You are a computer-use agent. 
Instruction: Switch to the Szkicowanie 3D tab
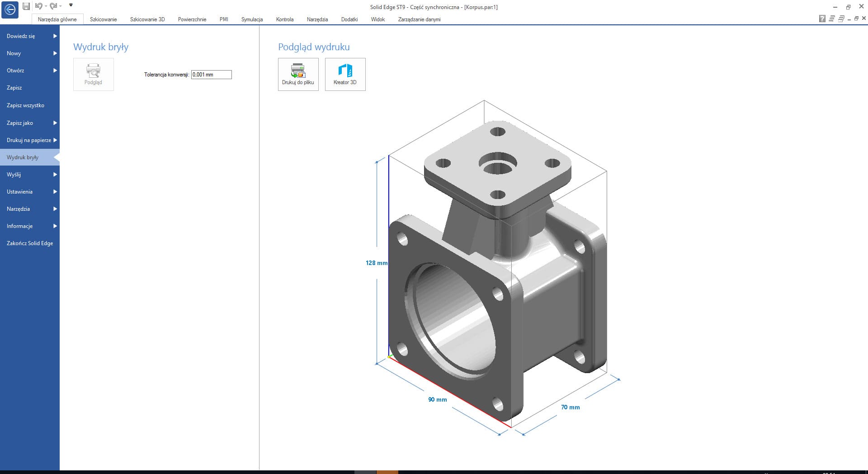pyautogui.click(x=147, y=19)
